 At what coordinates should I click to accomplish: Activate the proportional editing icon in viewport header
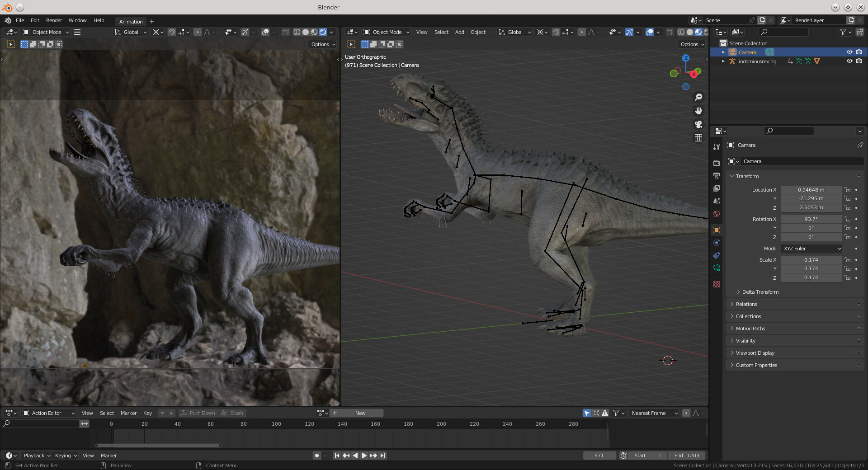[x=581, y=32]
